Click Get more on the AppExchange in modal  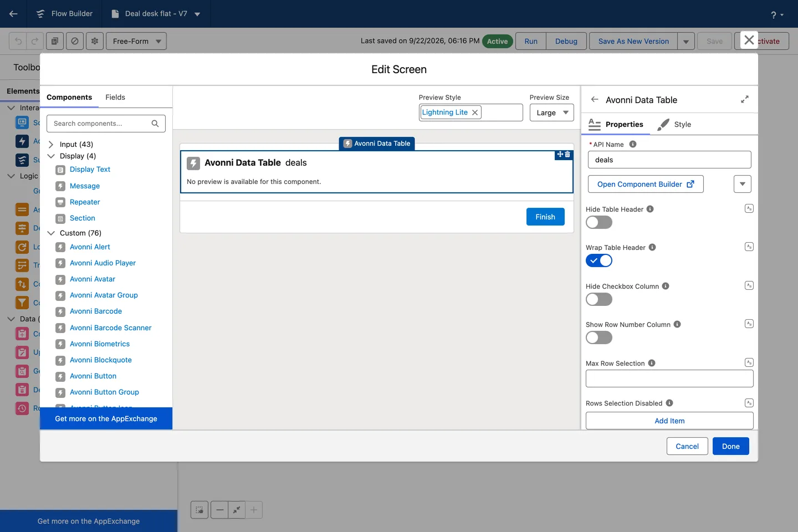pyautogui.click(x=106, y=418)
